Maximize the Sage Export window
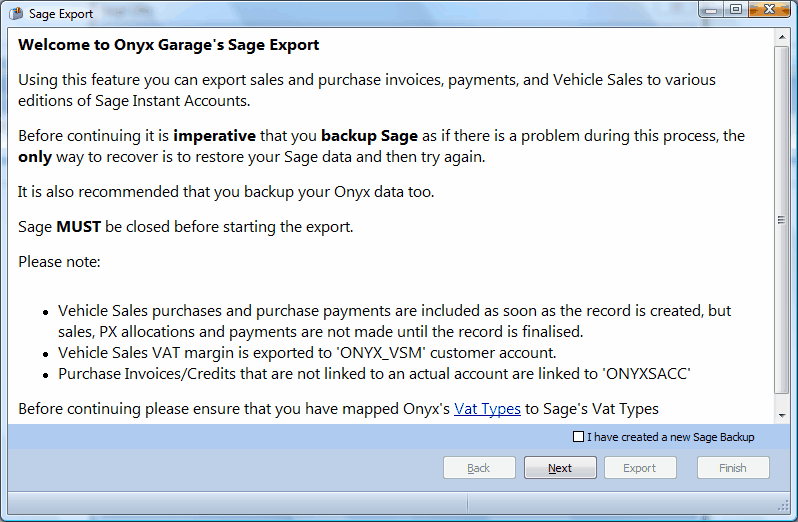The image size is (798, 522). pyautogui.click(x=735, y=10)
